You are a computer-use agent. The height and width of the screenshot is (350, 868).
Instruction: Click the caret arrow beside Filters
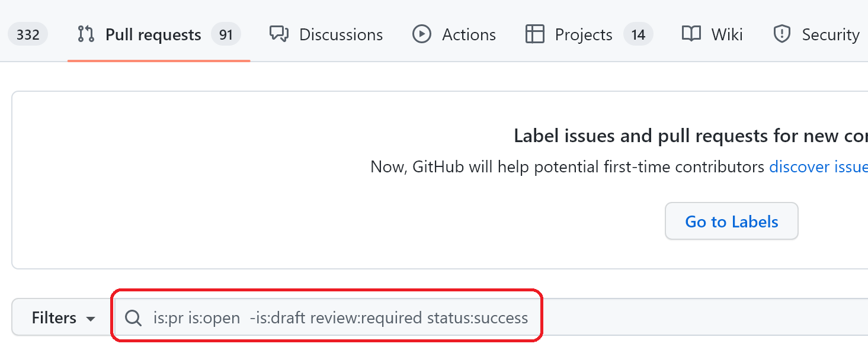91,319
